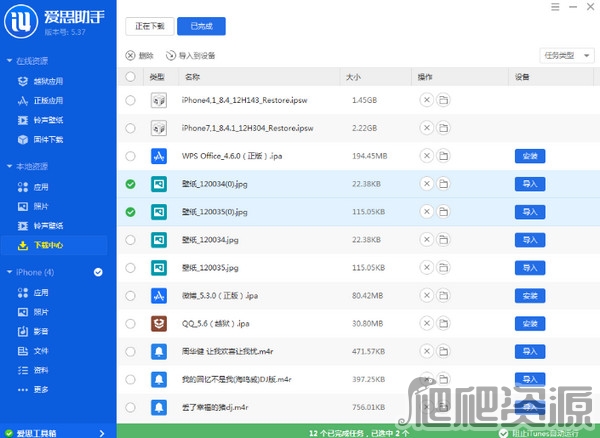The width and height of the screenshot is (600, 438).
Task: Delete 微博_5.3.0 ipa entry
Action: pyautogui.click(x=427, y=296)
